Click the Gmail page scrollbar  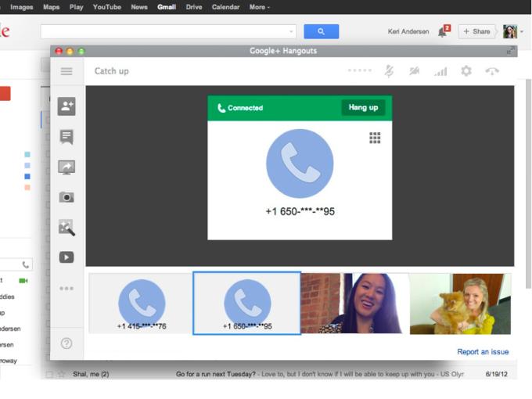(528, 183)
